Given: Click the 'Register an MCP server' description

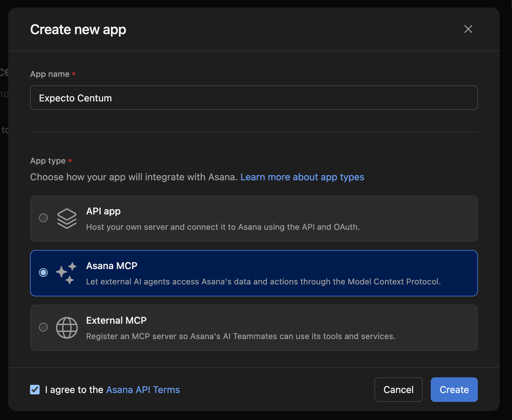Looking at the screenshot, I should 241,336.
